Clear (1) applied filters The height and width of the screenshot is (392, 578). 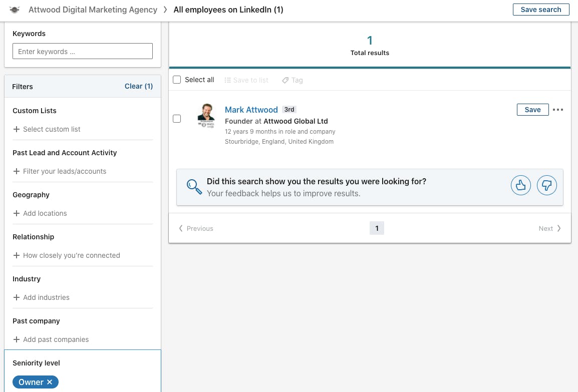[139, 86]
